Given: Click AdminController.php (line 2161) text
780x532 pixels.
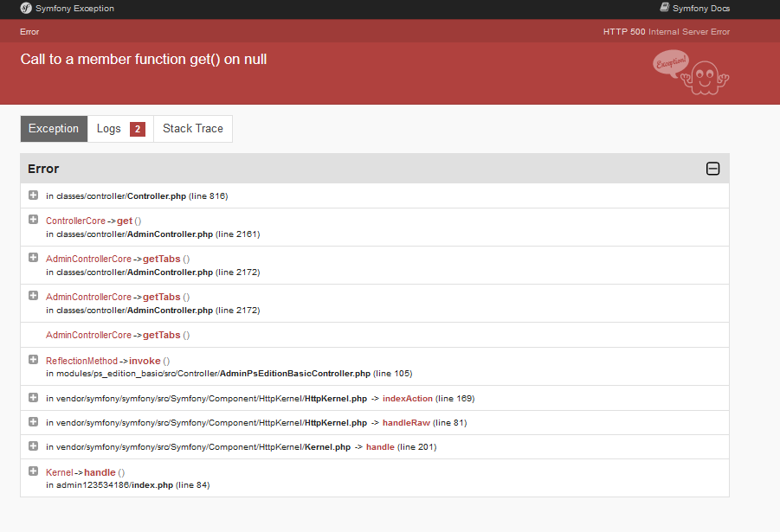Looking at the screenshot, I should point(194,234).
